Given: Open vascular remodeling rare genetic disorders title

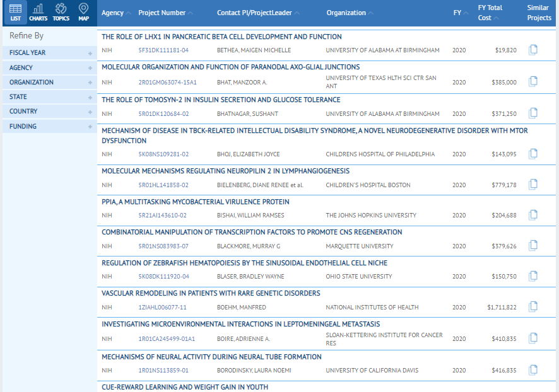Looking at the screenshot, I should 211,294.
